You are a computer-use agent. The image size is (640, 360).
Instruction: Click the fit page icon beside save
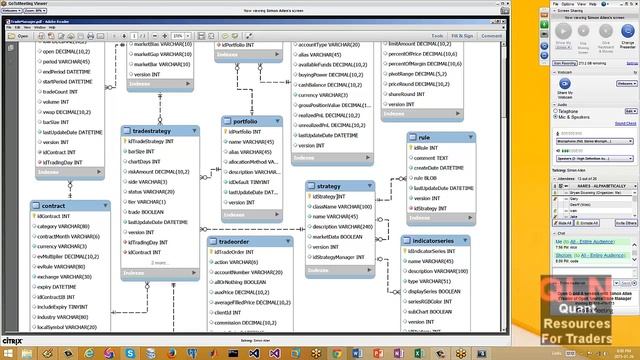tap(211, 36)
